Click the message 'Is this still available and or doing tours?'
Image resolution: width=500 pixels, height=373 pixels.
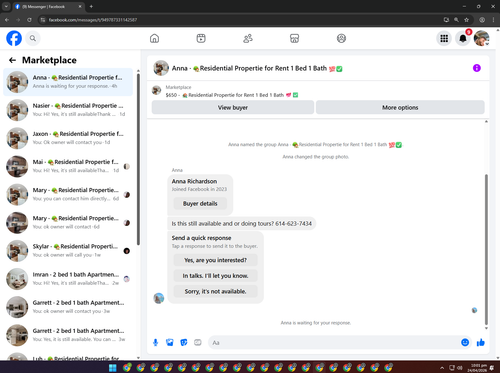pos(242,223)
